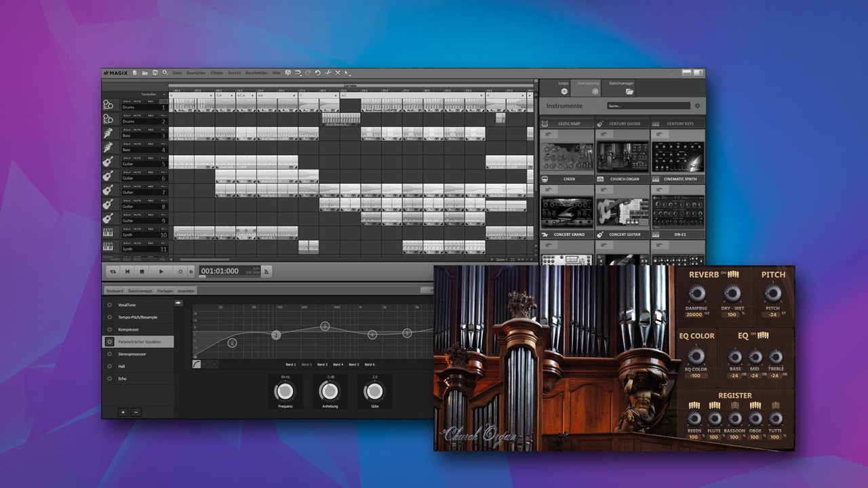Toggle the metronome beside the time display
Image resolution: width=868 pixels, height=488 pixels.
coord(267,272)
